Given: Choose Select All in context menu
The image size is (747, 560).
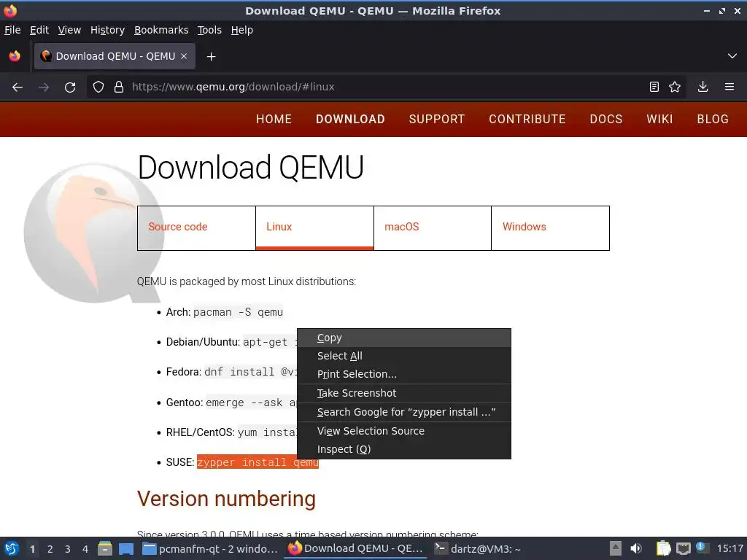Looking at the screenshot, I should pos(404,356).
